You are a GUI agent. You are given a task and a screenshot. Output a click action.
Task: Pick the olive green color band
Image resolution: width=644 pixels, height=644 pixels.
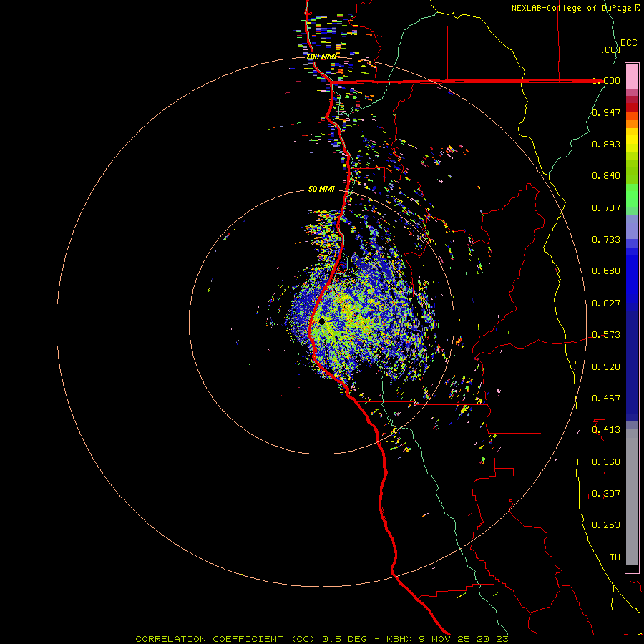tap(632, 171)
